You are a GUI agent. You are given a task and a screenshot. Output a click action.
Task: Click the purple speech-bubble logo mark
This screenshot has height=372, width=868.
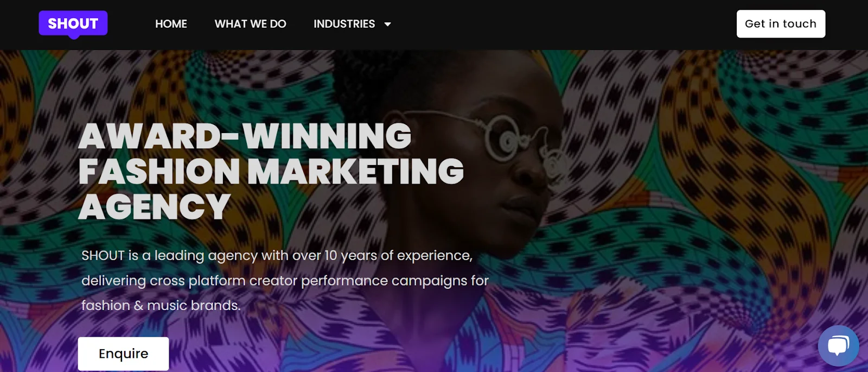73,23
